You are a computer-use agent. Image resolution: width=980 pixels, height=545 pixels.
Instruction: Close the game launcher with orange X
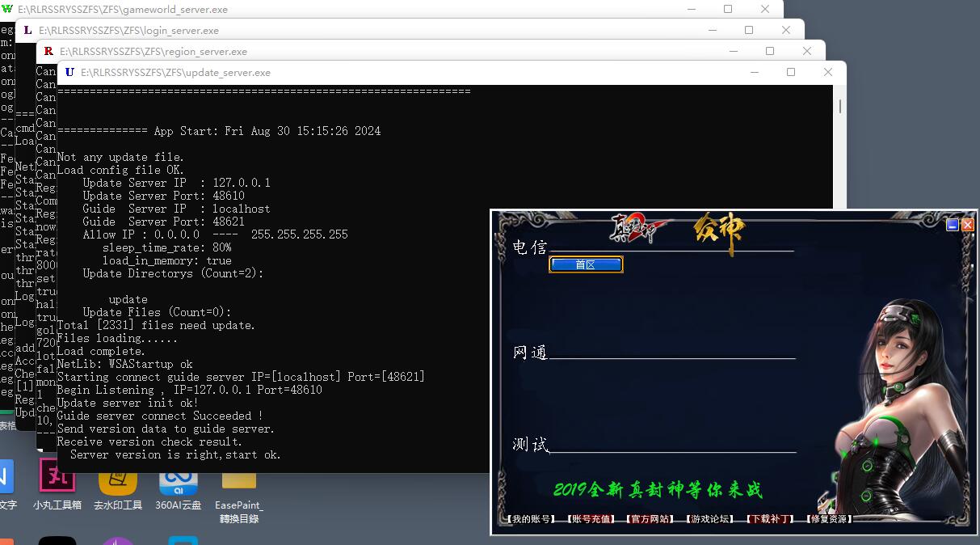967,225
